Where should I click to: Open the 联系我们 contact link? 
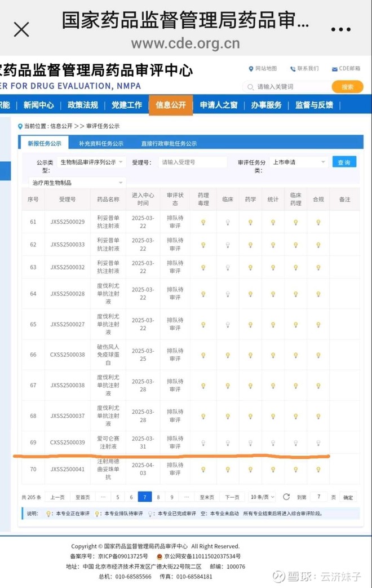(304, 69)
